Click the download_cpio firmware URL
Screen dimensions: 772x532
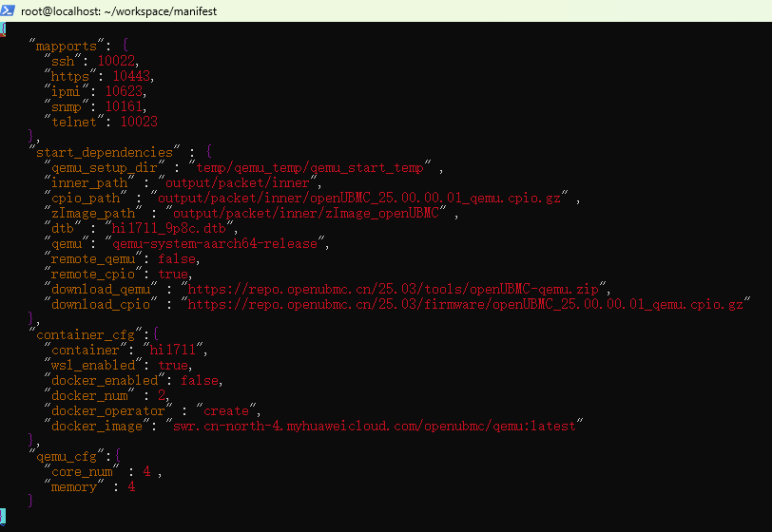pos(469,304)
